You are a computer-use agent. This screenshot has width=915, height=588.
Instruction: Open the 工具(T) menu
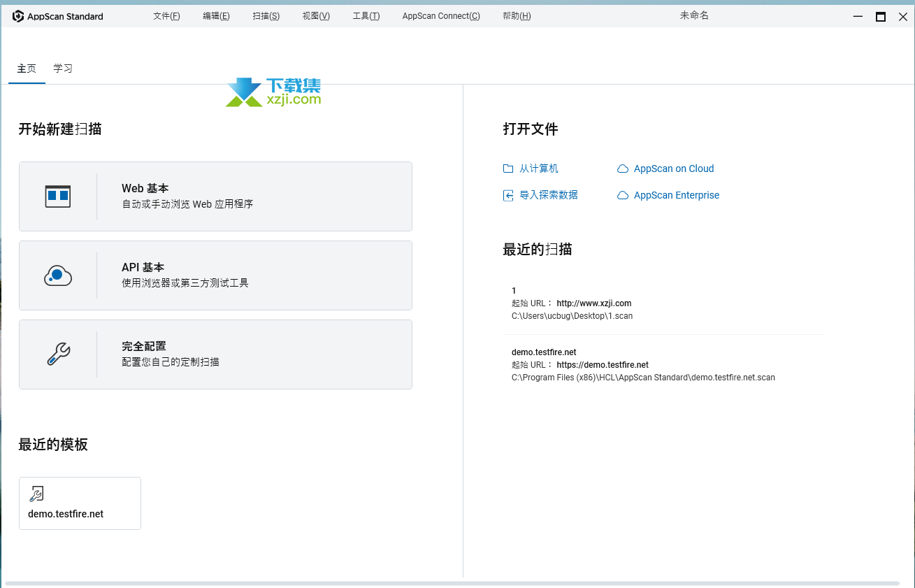pyautogui.click(x=366, y=16)
